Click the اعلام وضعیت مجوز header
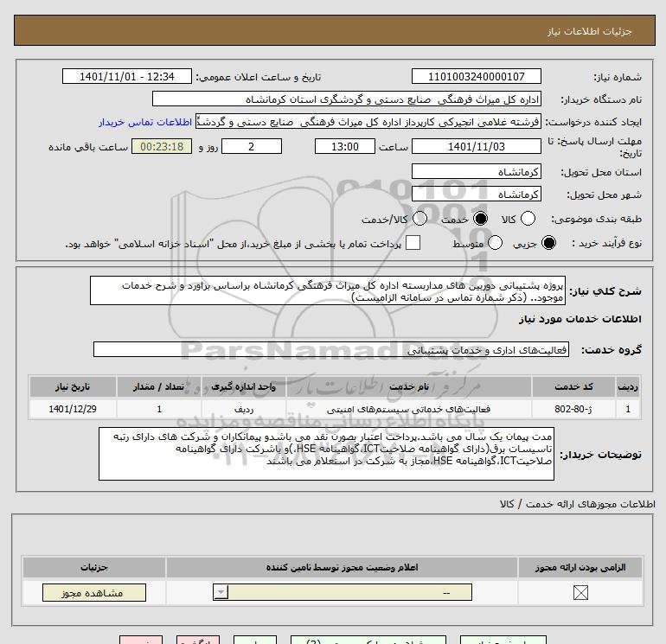 pos(342,567)
